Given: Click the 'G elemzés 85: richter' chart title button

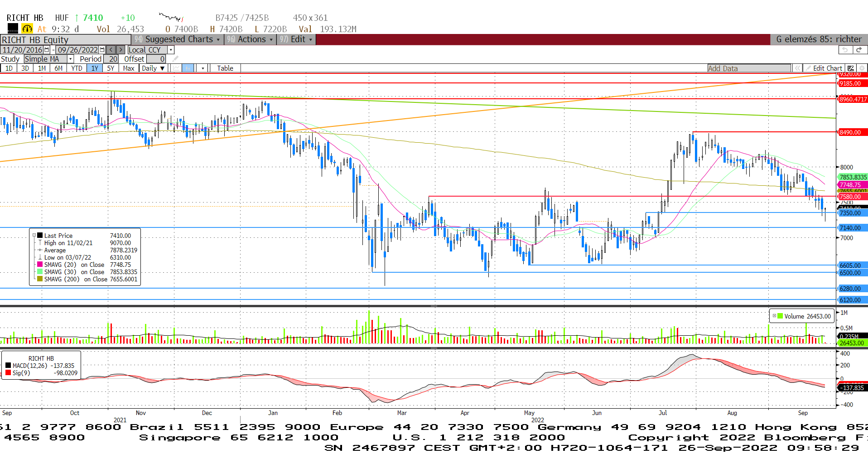Looking at the screenshot, I should pos(819,39).
